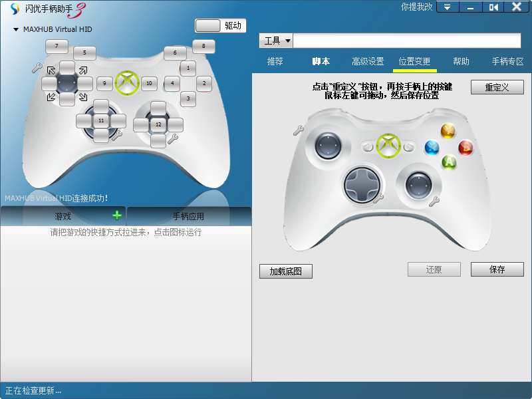Click gamepad button 6 in left panel
This screenshot has height=399, width=532.
(175, 53)
